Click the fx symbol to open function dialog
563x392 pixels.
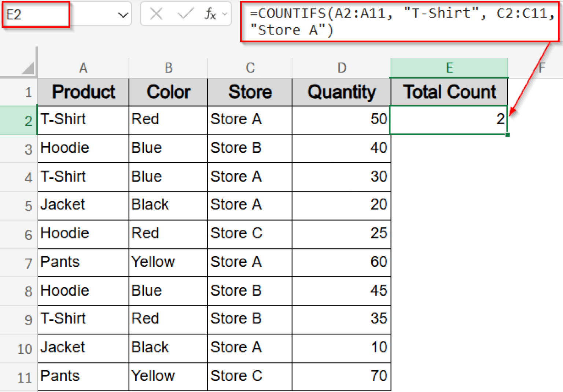click(x=209, y=14)
